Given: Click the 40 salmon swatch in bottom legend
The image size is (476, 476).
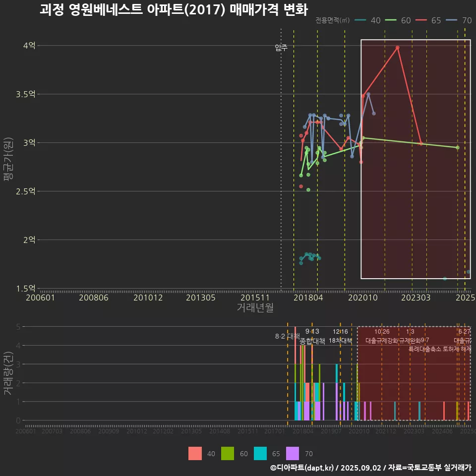Looking at the screenshot, I should pos(195,454).
